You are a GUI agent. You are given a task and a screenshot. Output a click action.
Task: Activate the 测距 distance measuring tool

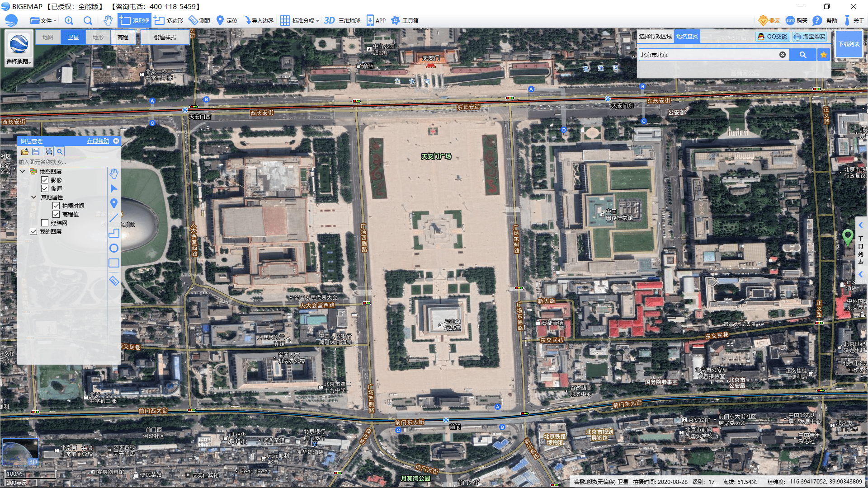[x=199, y=20]
